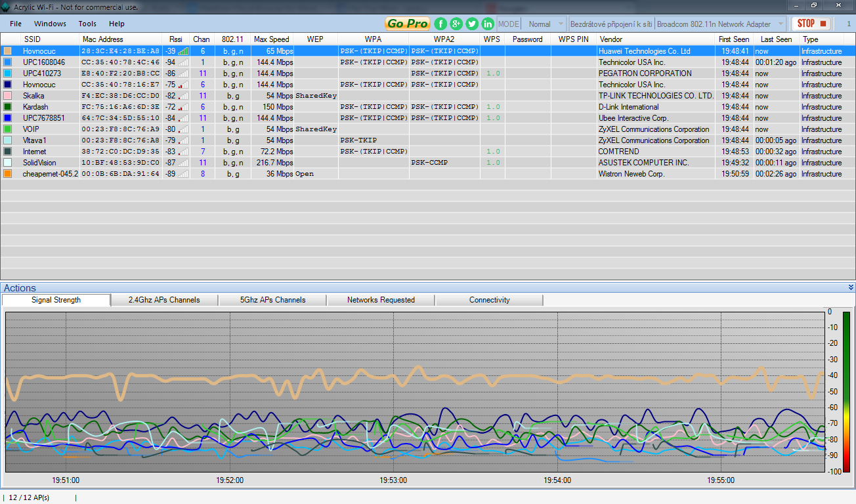Select the Kardash SSID row

pyautogui.click(x=428, y=107)
